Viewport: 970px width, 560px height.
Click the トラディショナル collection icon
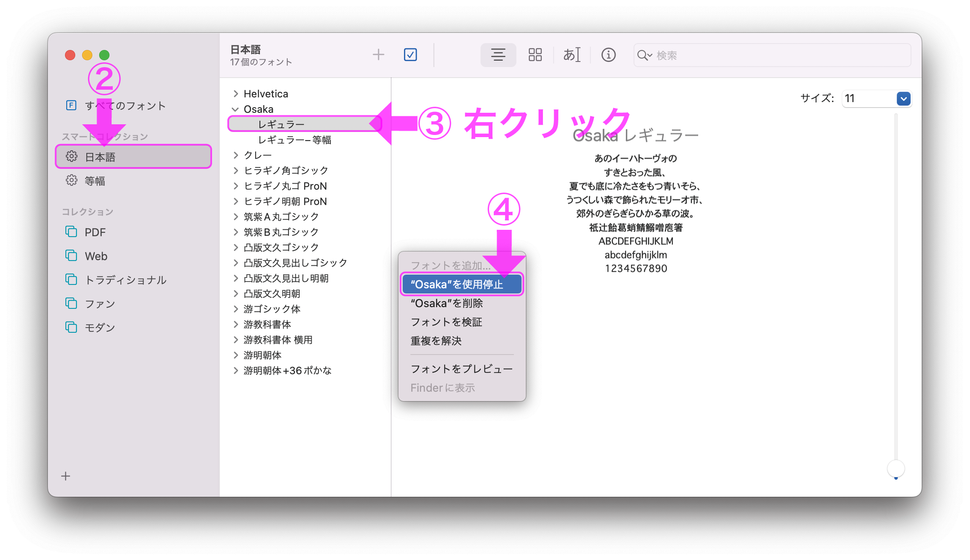[x=71, y=279]
